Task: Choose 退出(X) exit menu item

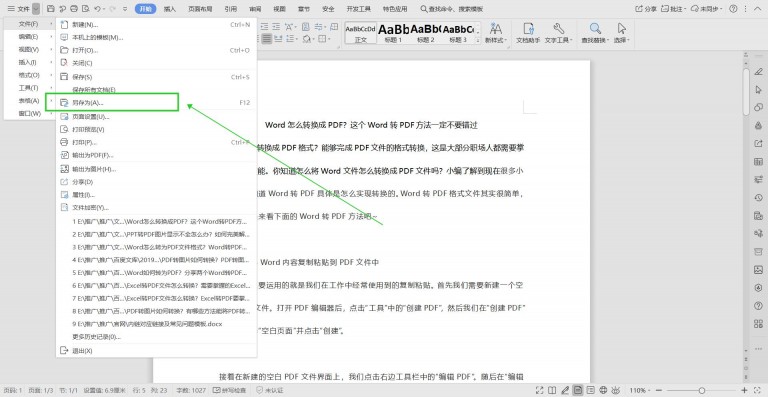Action: (x=156, y=350)
